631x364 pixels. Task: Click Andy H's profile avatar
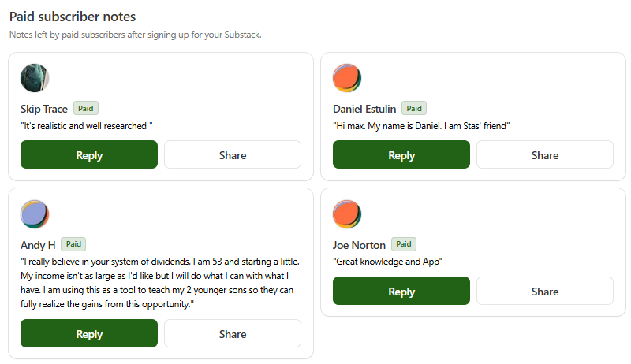[x=35, y=214]
